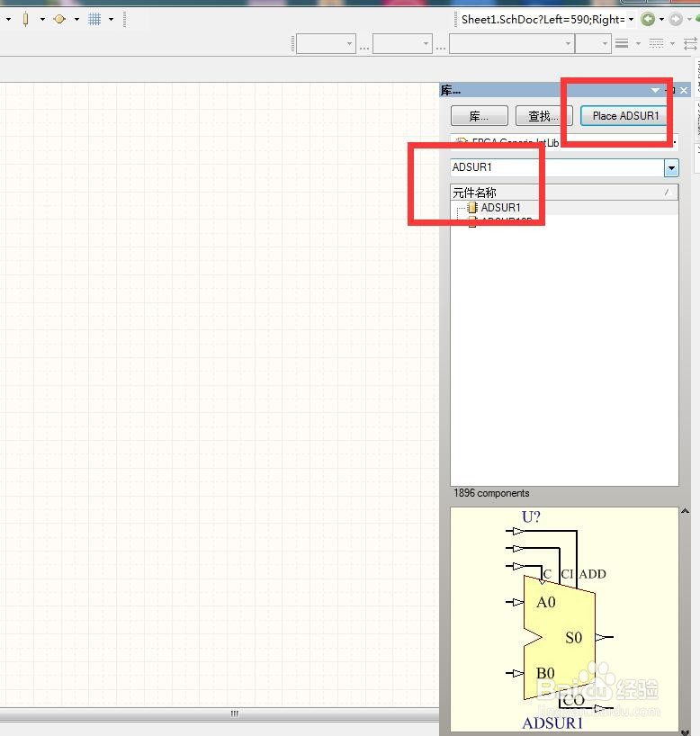
Task: Expand the ADSUR1 filter dropdown arrow
Action: [x=671, y=167]
